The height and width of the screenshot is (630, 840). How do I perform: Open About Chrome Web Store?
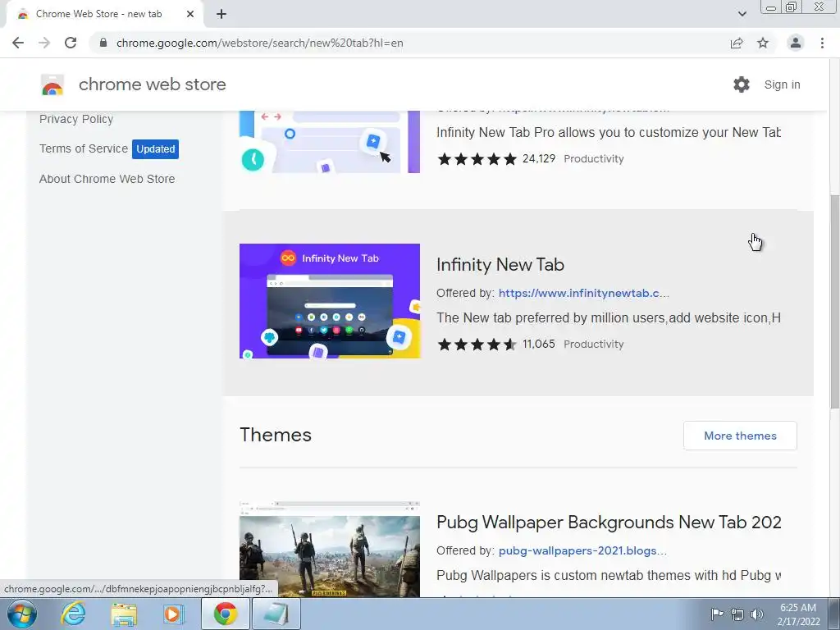point(107,179)
